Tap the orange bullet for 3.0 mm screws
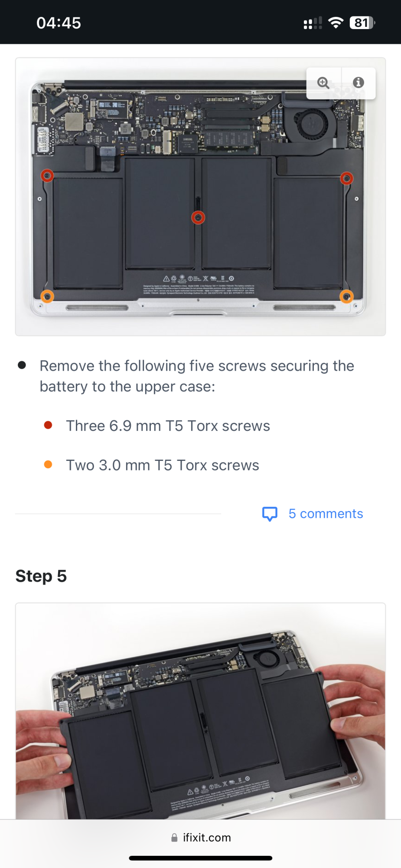 click(48, 465)
